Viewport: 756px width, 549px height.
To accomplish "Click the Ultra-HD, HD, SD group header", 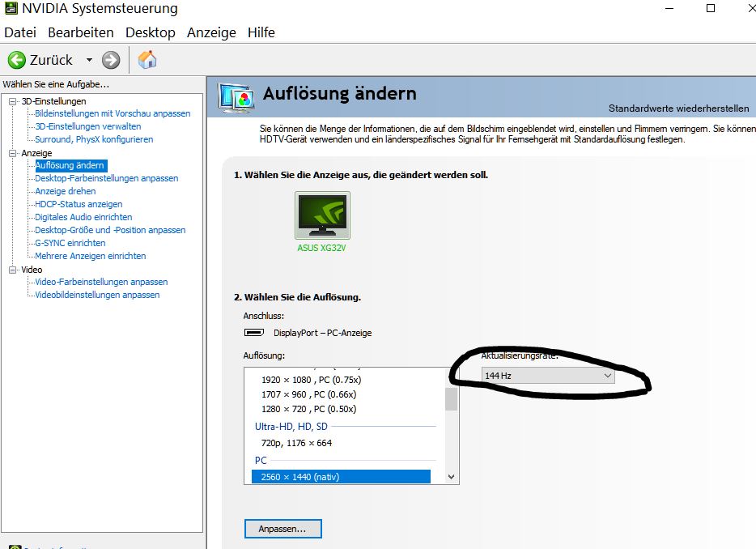I will click(291, 427).
